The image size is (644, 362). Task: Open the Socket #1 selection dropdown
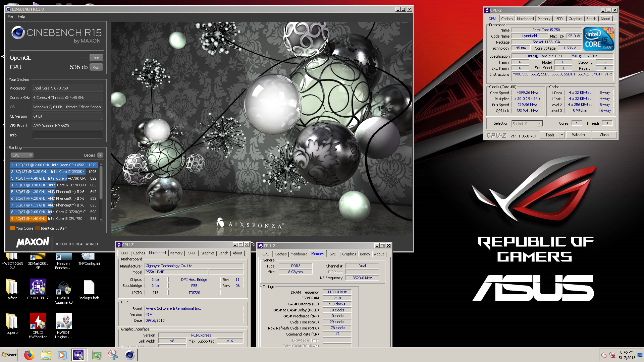pyautogui.click(x=540, y=124)
